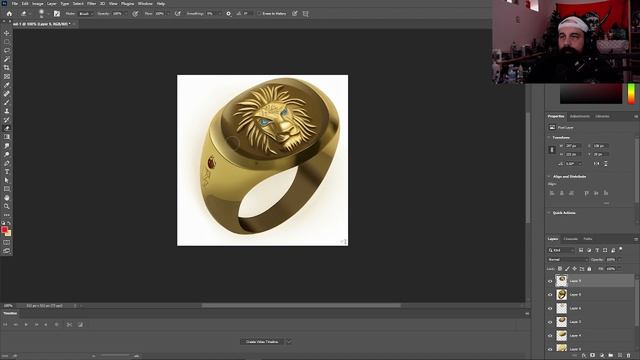Image resolution: width=640 pixels, height=360 pixels.
Task: Collapse the Quick Actions section
Action: pos(549,213)
